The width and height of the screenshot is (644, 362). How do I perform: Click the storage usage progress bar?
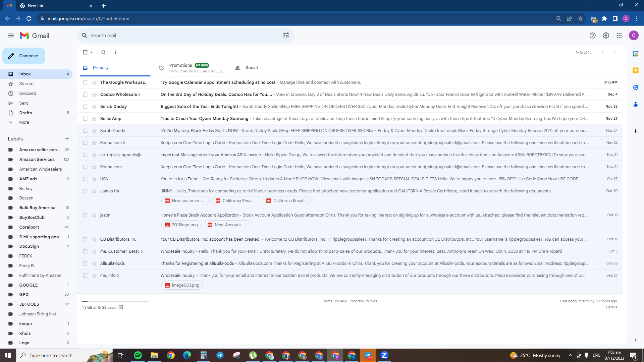[x=115, y=302]
